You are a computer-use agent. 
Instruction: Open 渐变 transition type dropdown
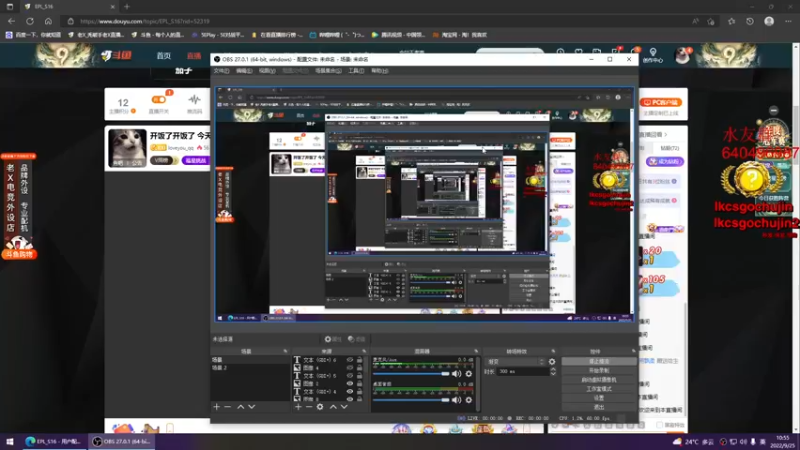click(x=515, y=362)
